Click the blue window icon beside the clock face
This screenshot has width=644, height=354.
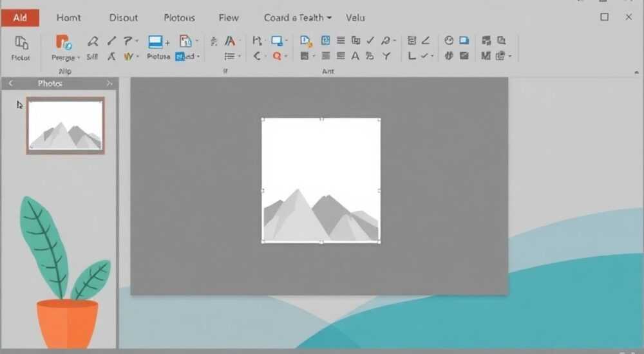[464, 41]
